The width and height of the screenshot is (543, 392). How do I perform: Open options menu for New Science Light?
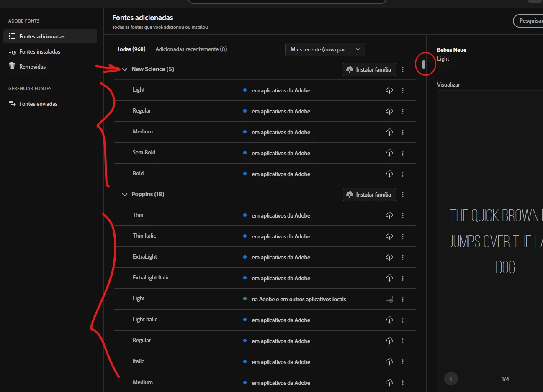coord(403,90)
